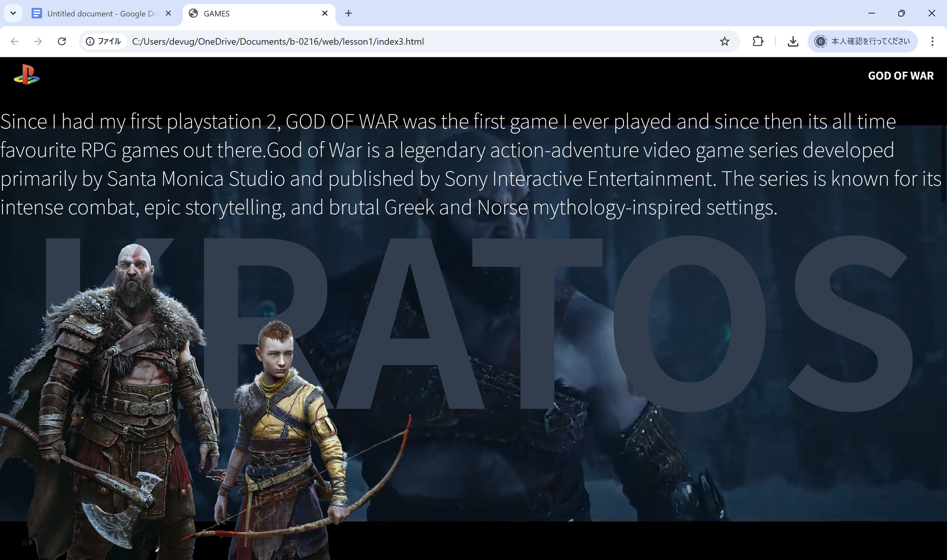947x560 pixels.
Task: Open the GOD OF WAR header link
Action: tap(901, 76)
